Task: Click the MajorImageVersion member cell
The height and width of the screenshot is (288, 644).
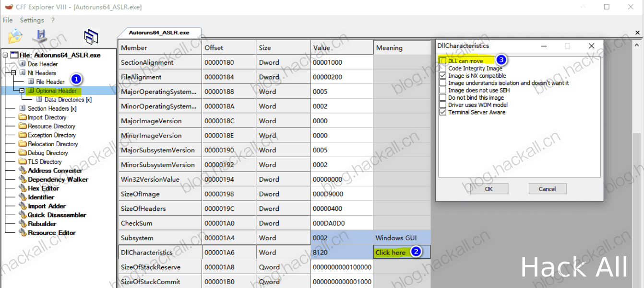Action: pyautogui.click(x=160, y=121)
